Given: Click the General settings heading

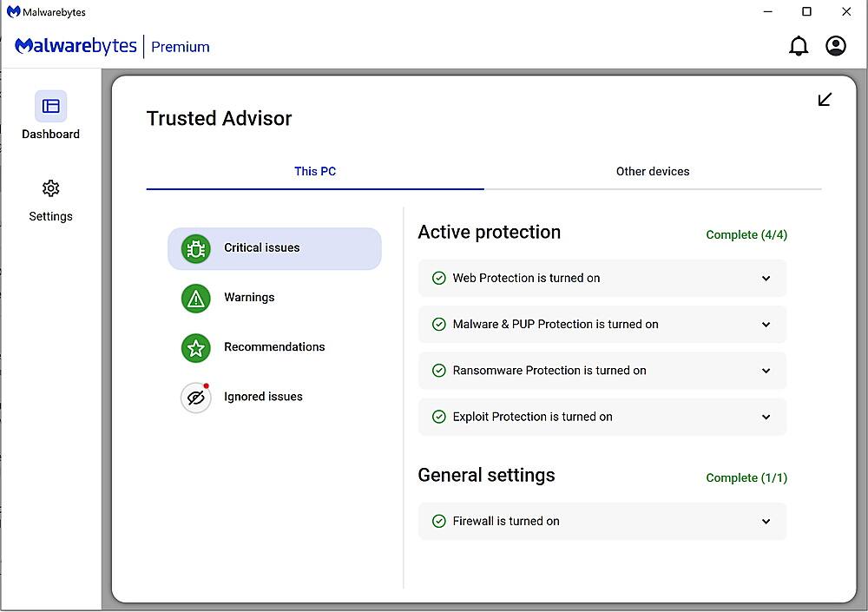Looking at the screenshot, I should point(487,475).
